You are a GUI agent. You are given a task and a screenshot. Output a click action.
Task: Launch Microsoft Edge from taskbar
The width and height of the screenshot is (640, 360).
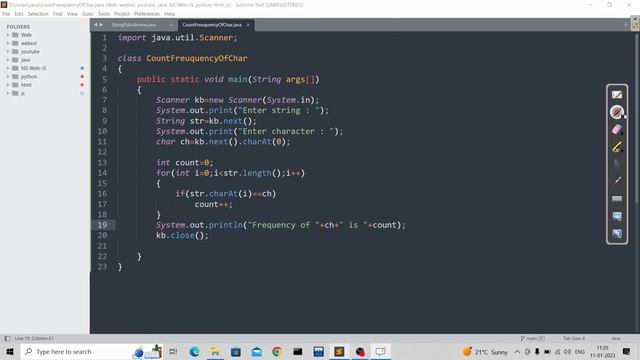point(194,351)
